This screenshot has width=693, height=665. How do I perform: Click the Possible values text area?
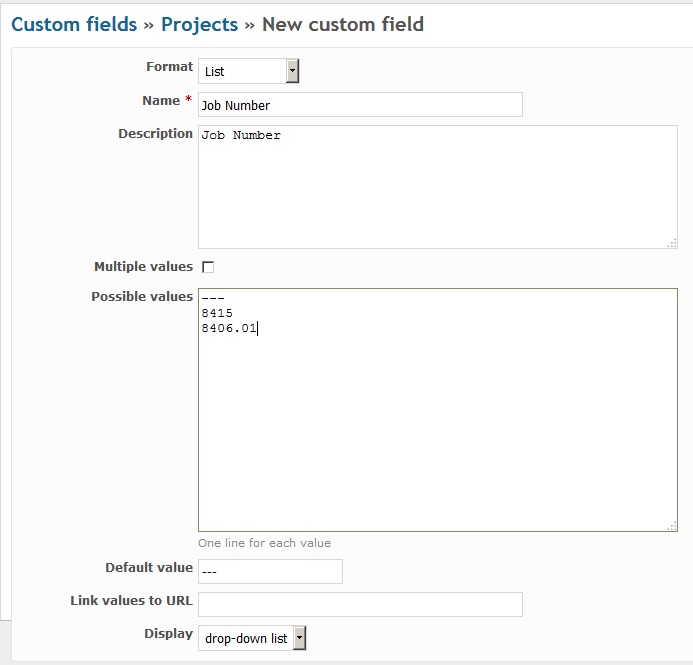coord(438,410)
